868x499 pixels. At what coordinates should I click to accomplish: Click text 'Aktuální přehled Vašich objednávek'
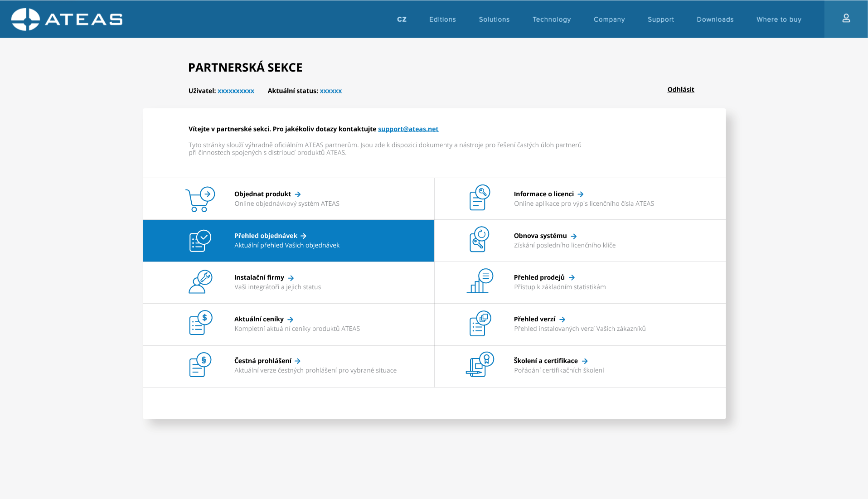(x=286, y=245)
